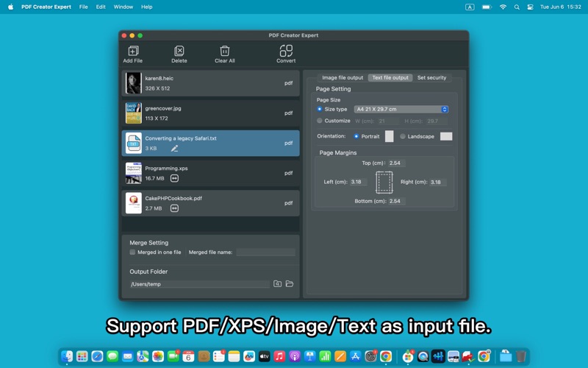Open Finder from the dock

click(x=67, y=356)
